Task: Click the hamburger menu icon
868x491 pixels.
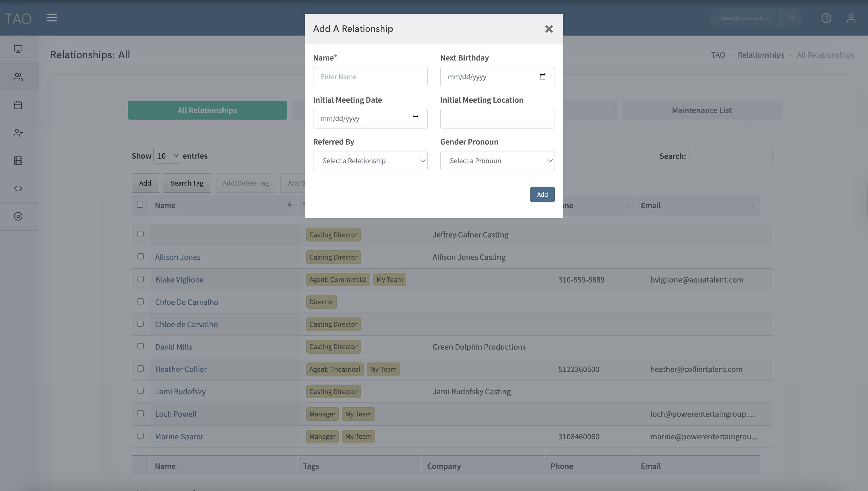Action: pos(52,17)
